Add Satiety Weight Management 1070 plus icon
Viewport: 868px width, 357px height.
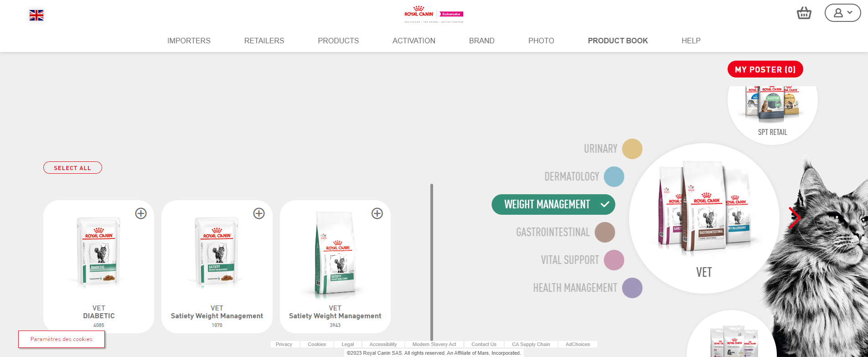259,213
